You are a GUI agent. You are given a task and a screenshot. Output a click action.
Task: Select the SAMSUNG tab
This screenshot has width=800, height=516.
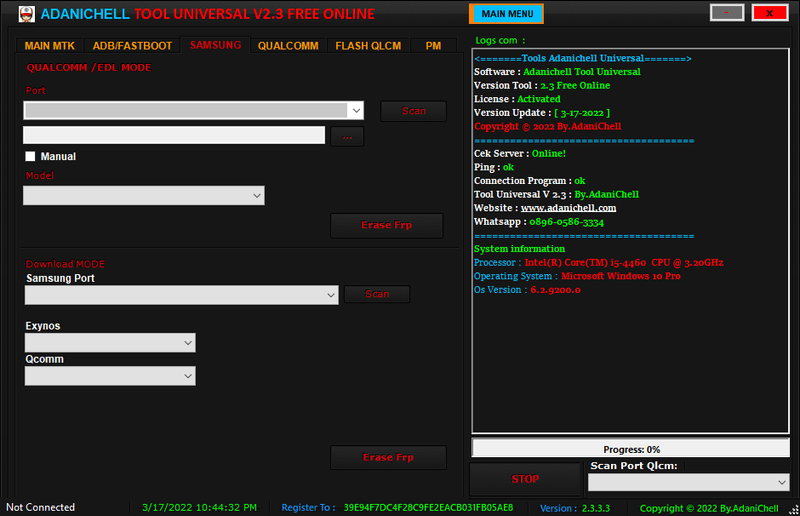(215, 45)
